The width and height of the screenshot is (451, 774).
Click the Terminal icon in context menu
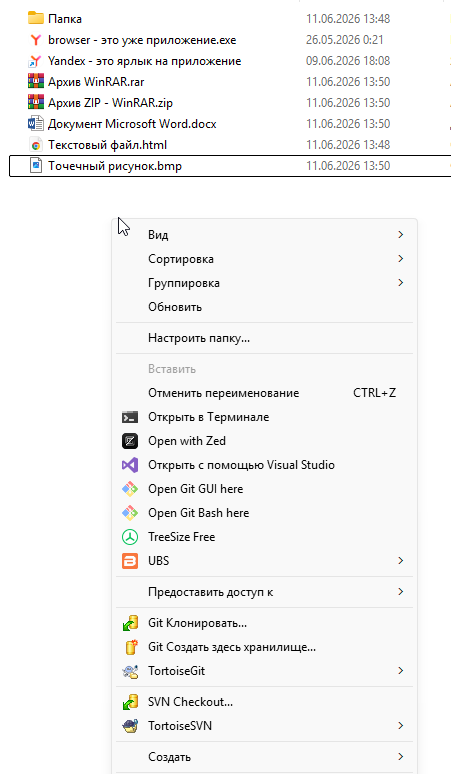[x=130, y=417]
